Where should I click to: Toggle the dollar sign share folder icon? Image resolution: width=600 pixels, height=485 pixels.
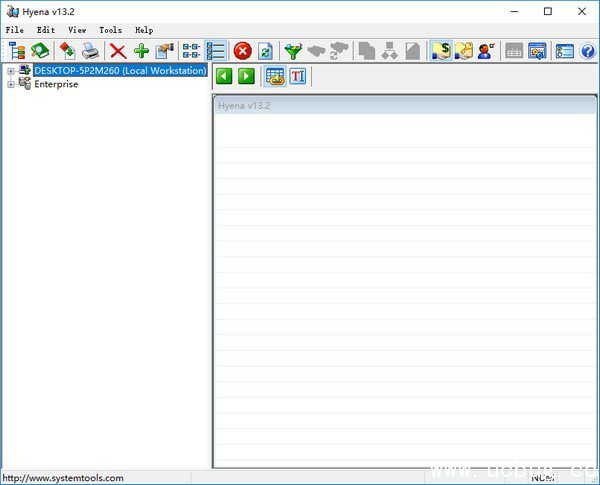click(441, 51)
